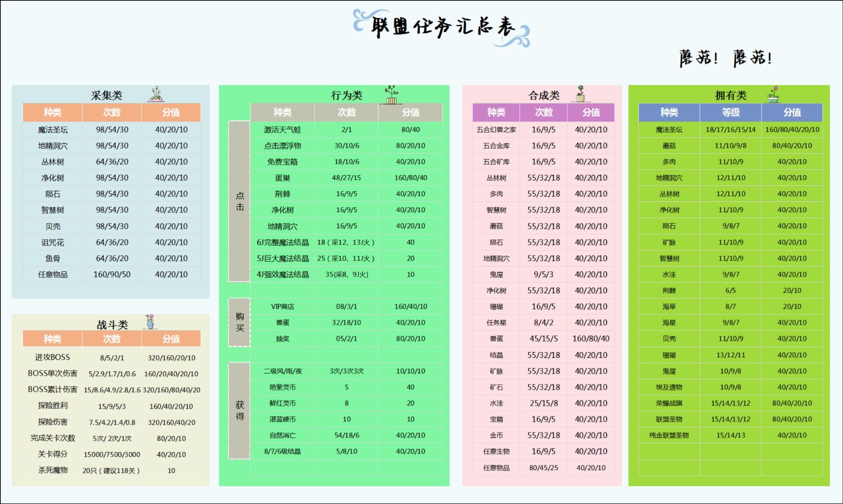Viewport: 843px width, 504px height.
Task: Select the 纯金联盟圣物 cell
Action: (669, 435)
